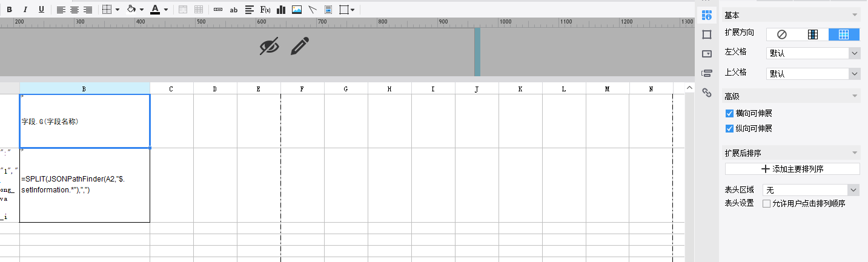868x262 pixels.
Task: Insert floating element square icon
Action: pyautogui.click(x=343, y=10)
